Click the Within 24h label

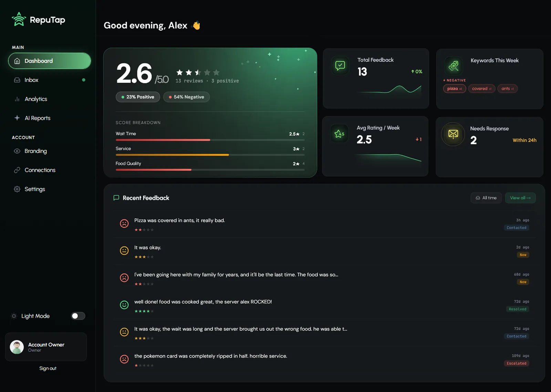pyautogui.click(x=524, y=140)
